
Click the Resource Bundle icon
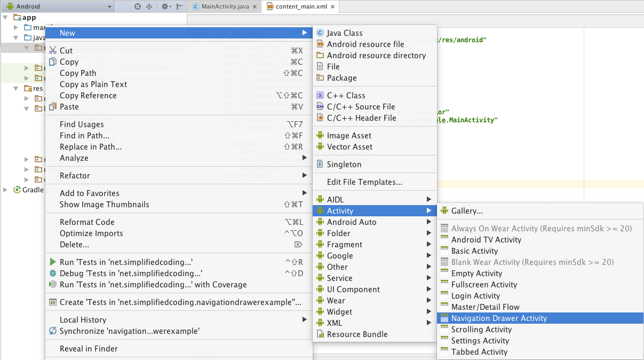(320, 334)
